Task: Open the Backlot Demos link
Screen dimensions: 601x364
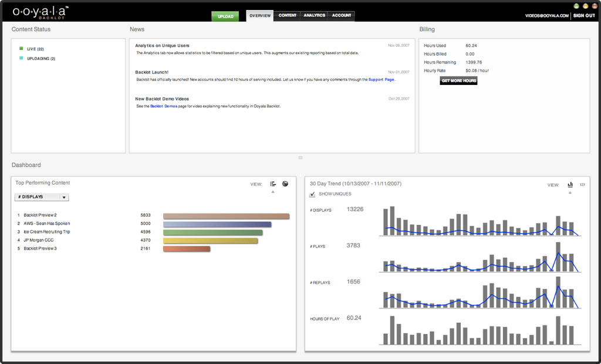Action: (164, 107)
